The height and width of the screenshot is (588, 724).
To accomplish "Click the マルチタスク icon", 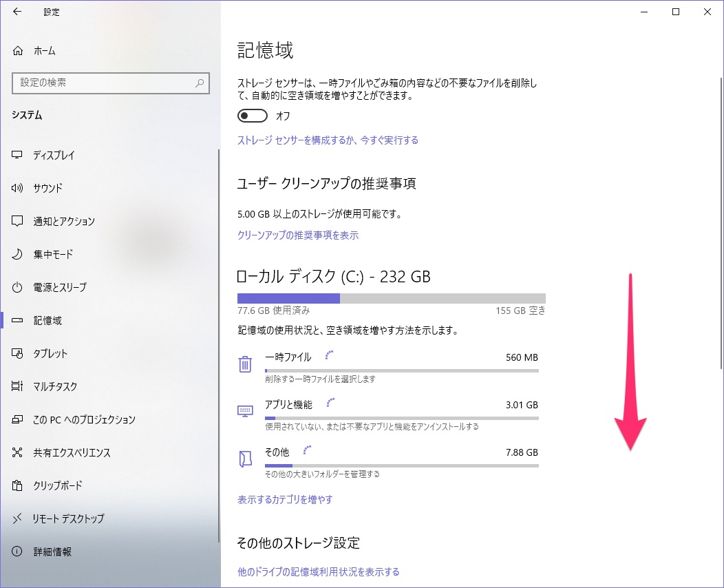I will click(x=17, y=386).
